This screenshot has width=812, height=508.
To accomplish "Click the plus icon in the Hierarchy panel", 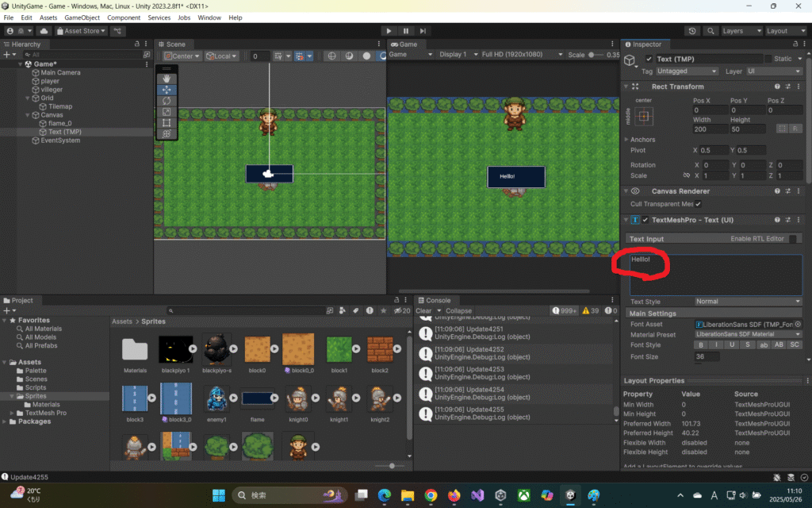I will [6, 55].
